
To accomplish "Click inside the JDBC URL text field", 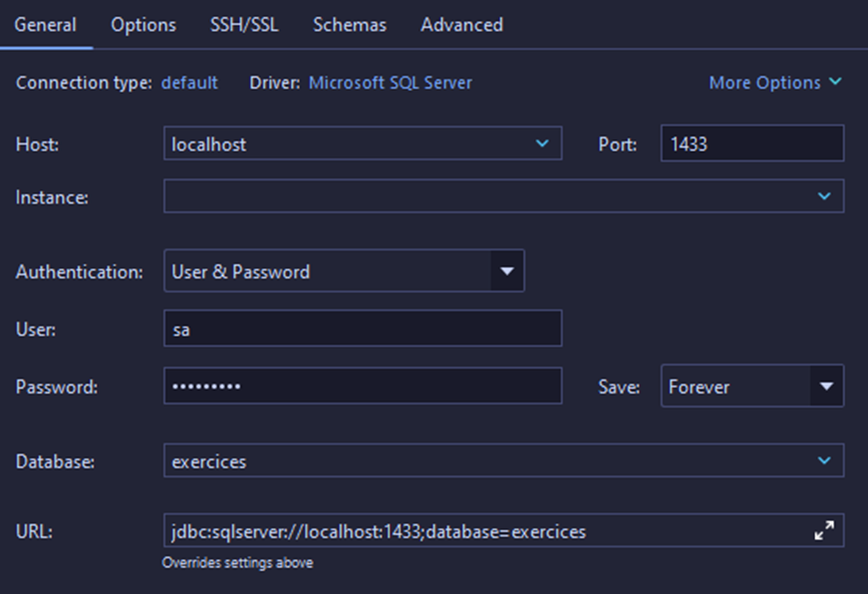I will tap(478, 531).
